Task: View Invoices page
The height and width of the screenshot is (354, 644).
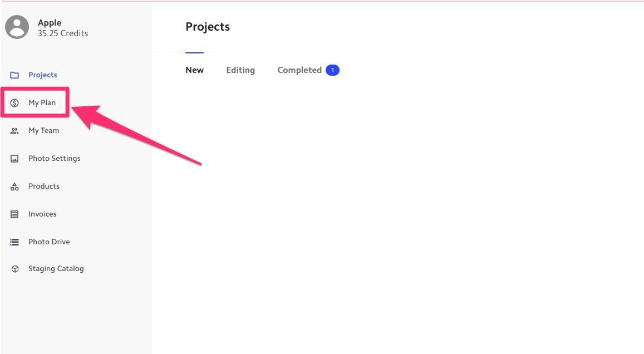Action: tap(42, 214)
